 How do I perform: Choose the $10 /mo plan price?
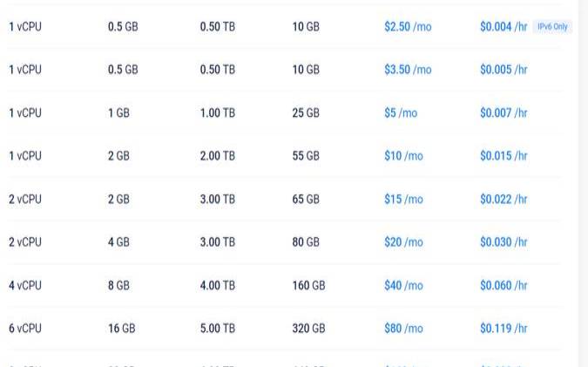[x=403, y=156]
